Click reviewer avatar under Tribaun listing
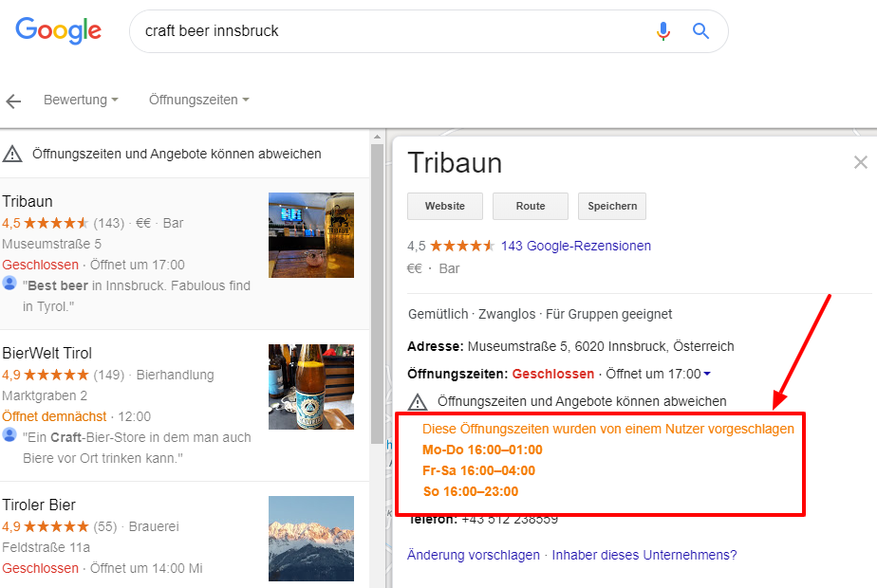 click(9, 283)
